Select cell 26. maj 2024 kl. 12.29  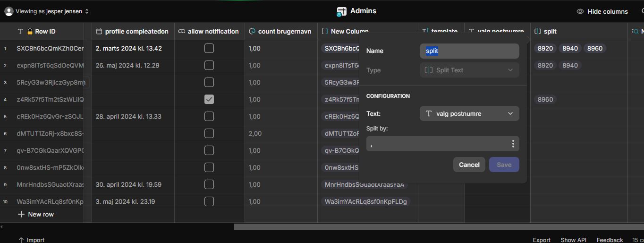pos(133,65)
